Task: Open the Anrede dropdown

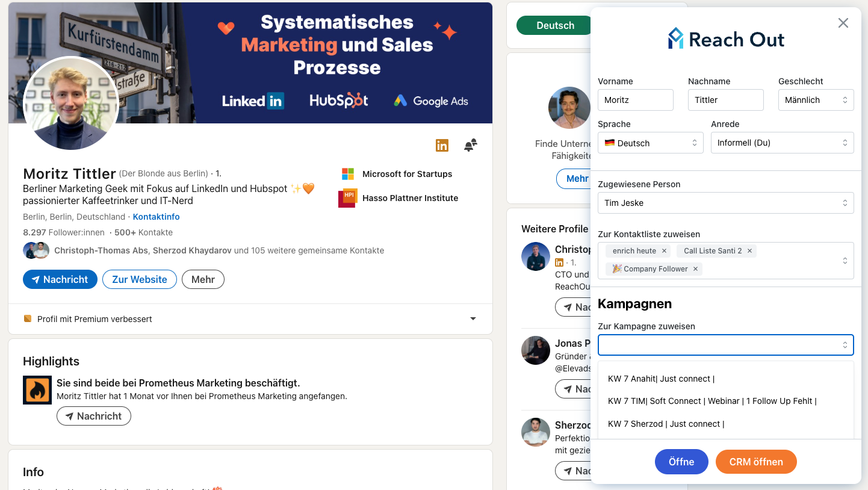Action: [782, 143]
